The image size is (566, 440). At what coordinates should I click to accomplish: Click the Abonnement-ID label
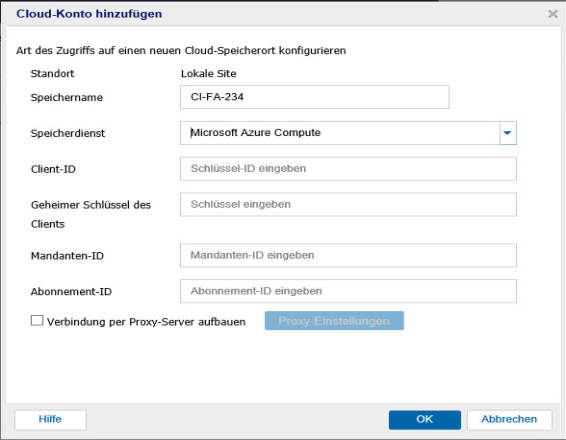(x=71, y=291)
